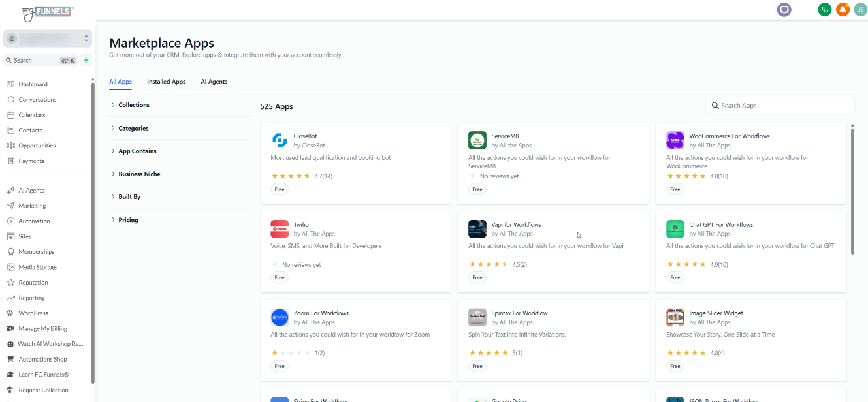Click the green phone dialer icon

pos(825,10)
